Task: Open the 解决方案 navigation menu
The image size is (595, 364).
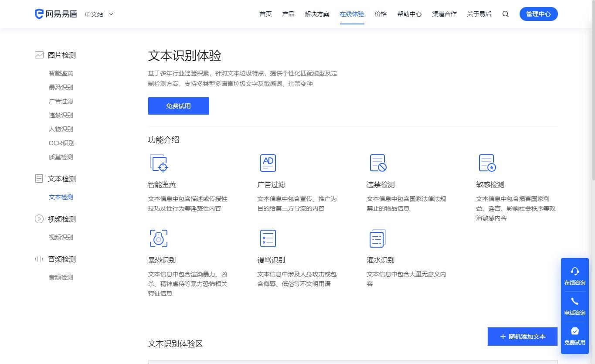Action: [317, 14]
